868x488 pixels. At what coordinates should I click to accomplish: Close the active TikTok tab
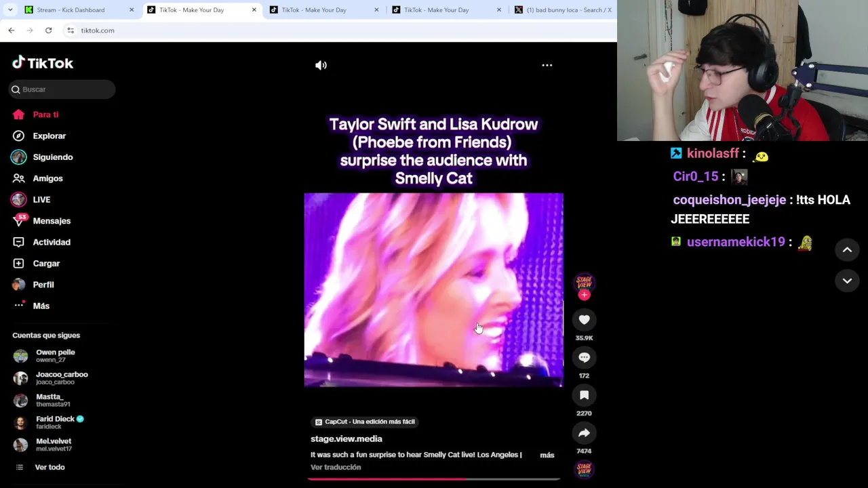click(254, 9)
